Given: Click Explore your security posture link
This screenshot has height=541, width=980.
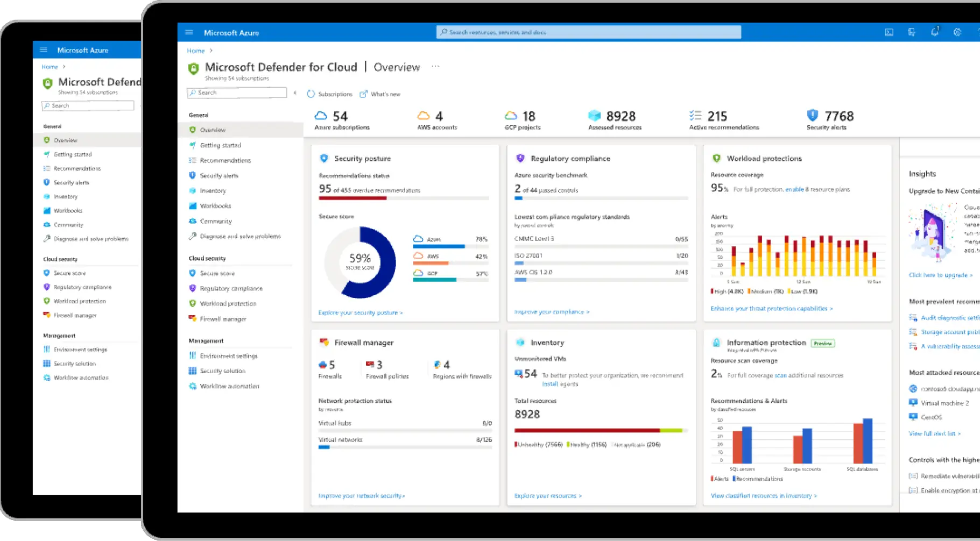Looking at the screenshot, I should coord(361,312).
